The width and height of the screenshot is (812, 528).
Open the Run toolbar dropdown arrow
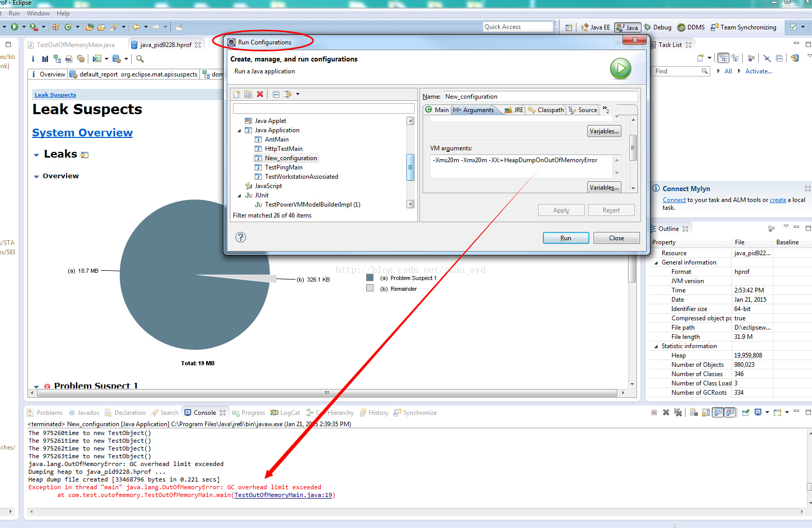click(24, 27)
